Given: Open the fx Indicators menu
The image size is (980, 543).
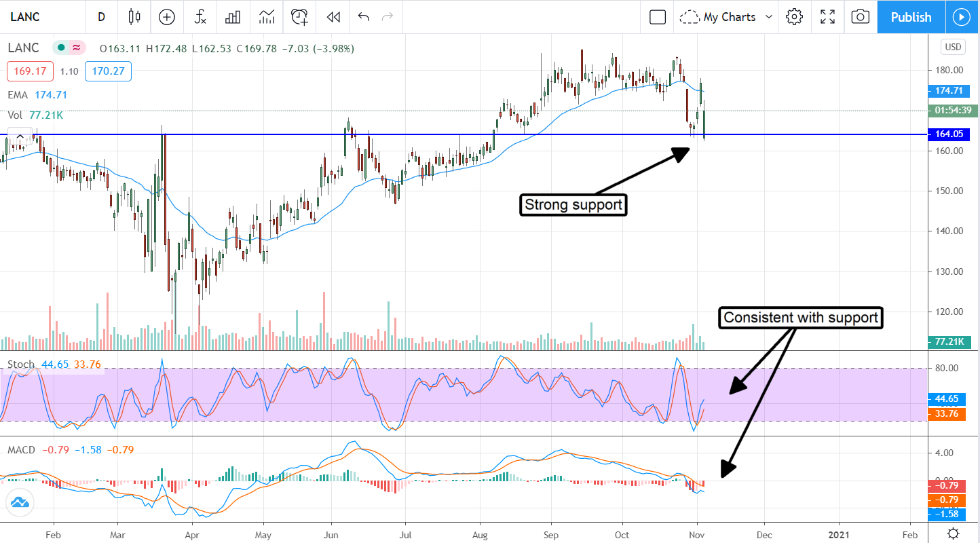Looking at the screenshot, I should tap(200, 17).
